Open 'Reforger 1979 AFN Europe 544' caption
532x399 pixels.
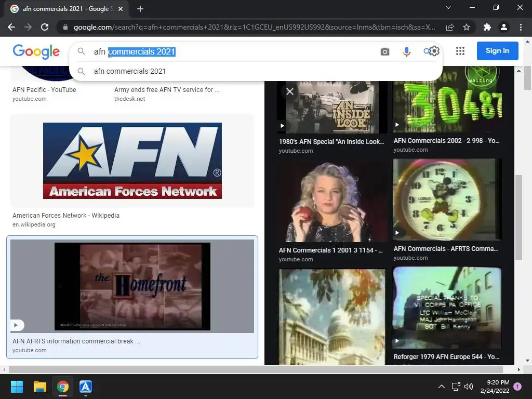[x=446, y=357]
